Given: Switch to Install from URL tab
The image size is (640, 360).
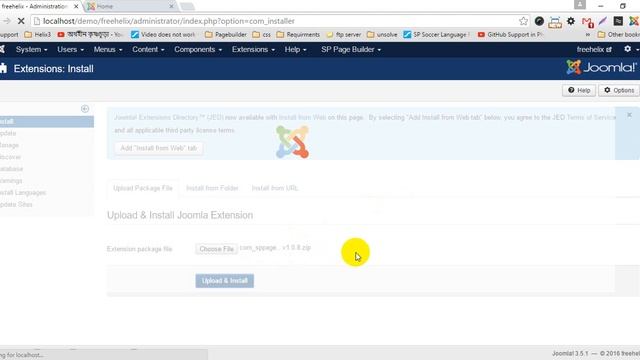Looking at the screenshot, I should click(275, 188).
